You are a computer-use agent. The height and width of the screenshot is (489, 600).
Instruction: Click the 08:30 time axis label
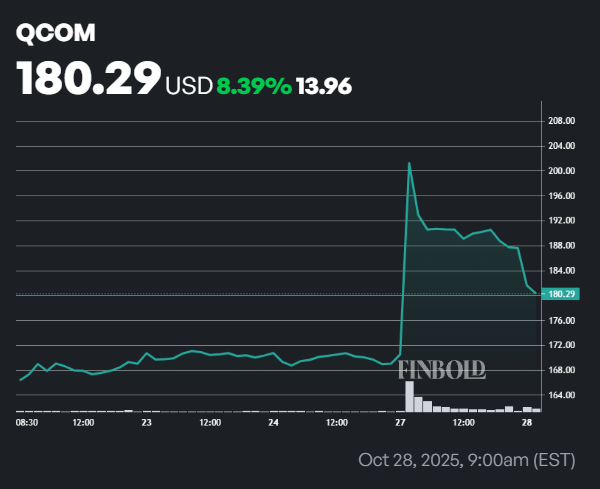28,423
